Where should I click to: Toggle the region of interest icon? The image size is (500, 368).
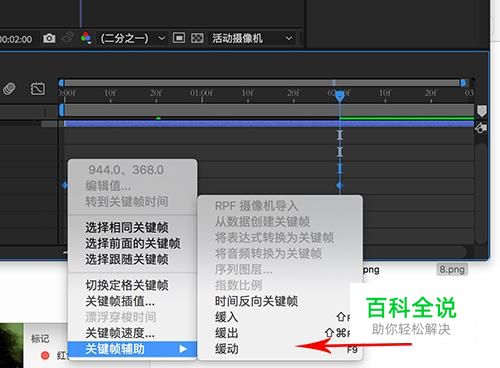click(x=179, y=38)
